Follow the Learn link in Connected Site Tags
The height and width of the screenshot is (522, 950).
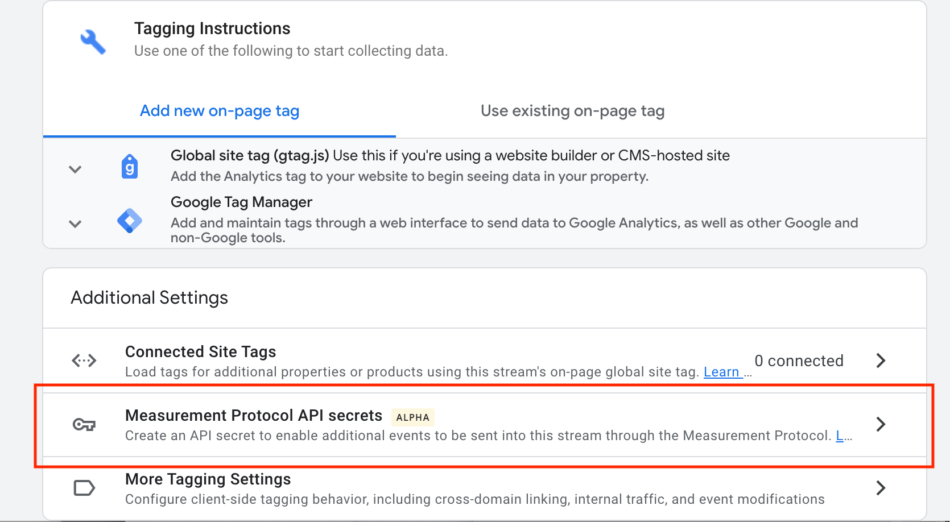pos(722,372)
